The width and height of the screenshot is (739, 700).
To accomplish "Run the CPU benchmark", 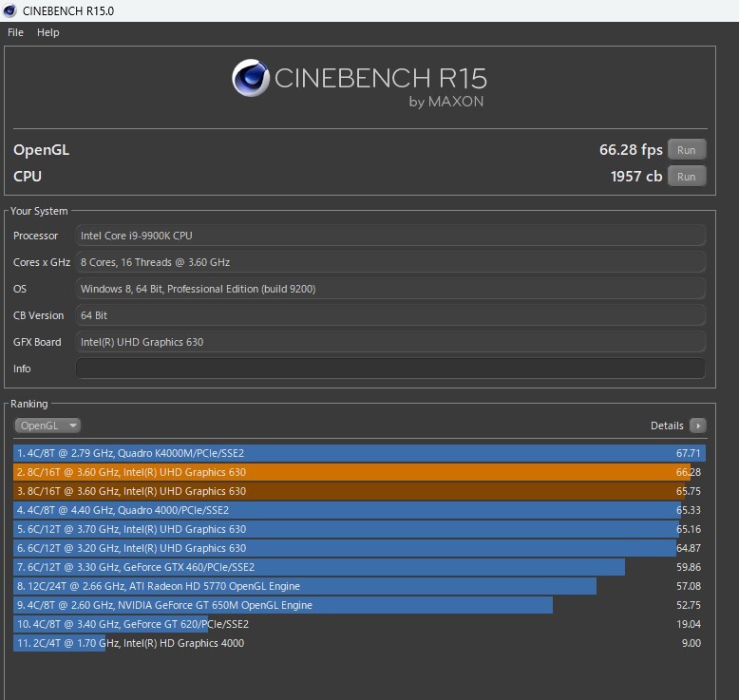I will pos(686,177).
